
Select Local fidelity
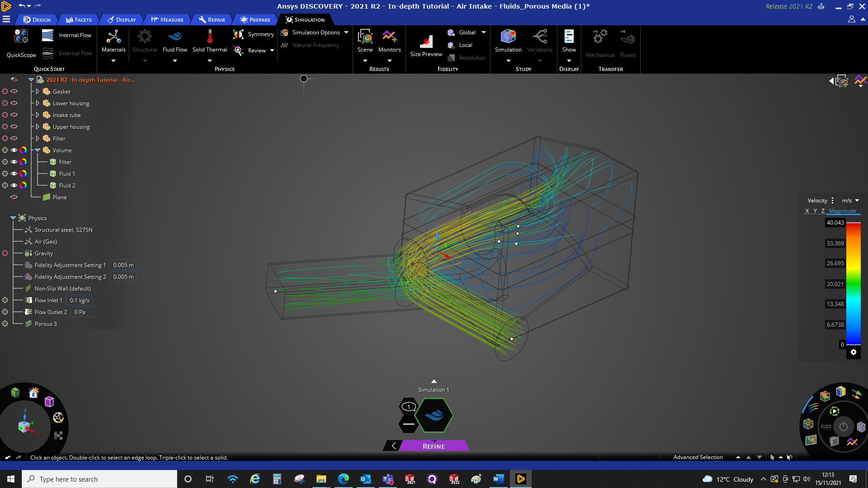point(460,45)
